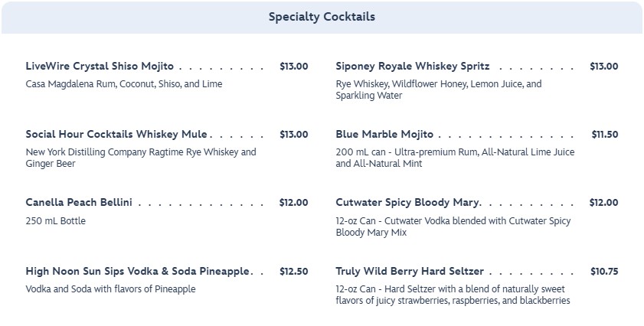Open Cutwater Spicy Bloody Mary item

pos(407,203)
